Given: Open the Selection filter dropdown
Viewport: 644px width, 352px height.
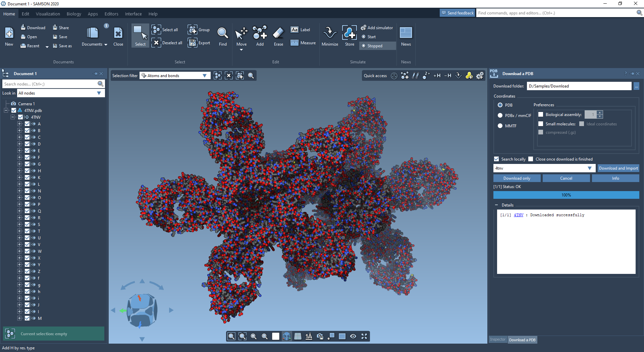Looking at the screenshot, I should click(x=175, y=76).
